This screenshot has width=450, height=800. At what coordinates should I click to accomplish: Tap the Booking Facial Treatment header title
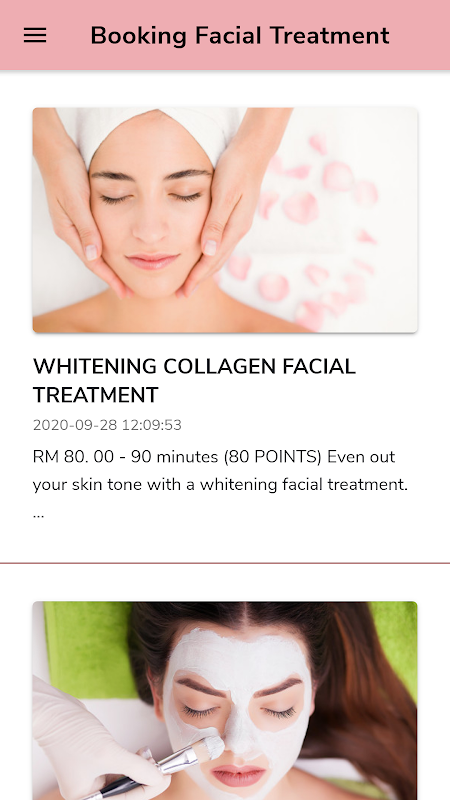pos(240,36)
